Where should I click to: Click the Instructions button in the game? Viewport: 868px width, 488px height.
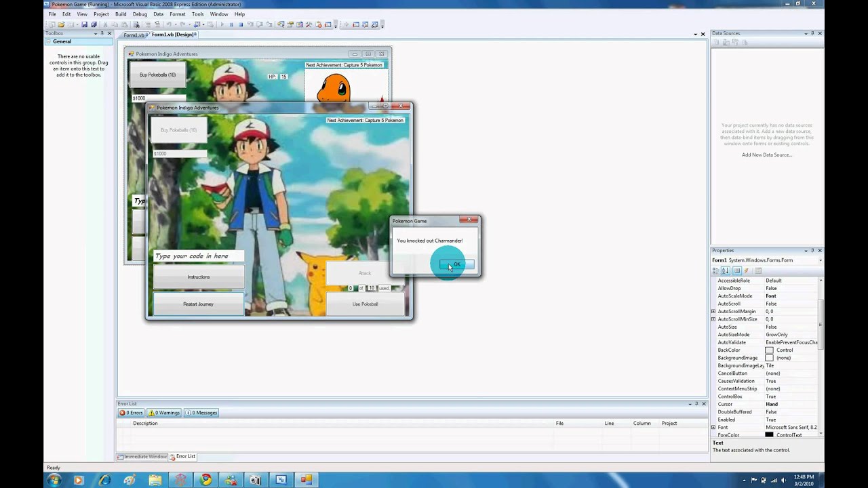199,277
